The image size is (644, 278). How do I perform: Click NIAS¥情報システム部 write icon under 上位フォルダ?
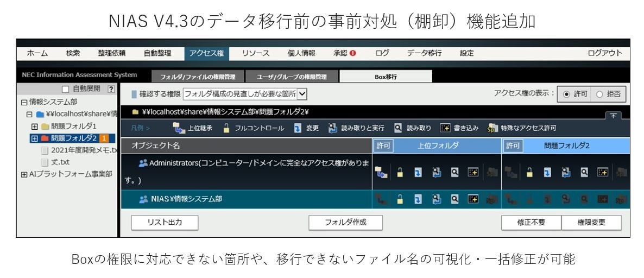[x=473, y=200]
